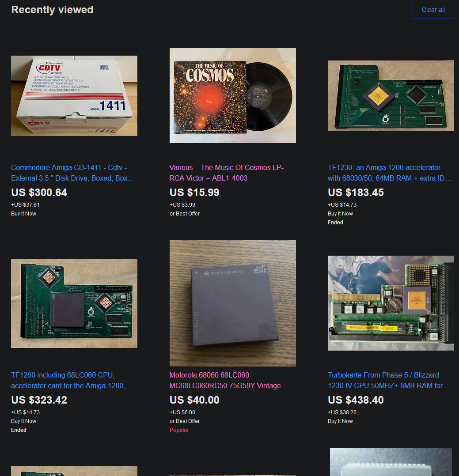Click the Clear all button

pos(433,10)
